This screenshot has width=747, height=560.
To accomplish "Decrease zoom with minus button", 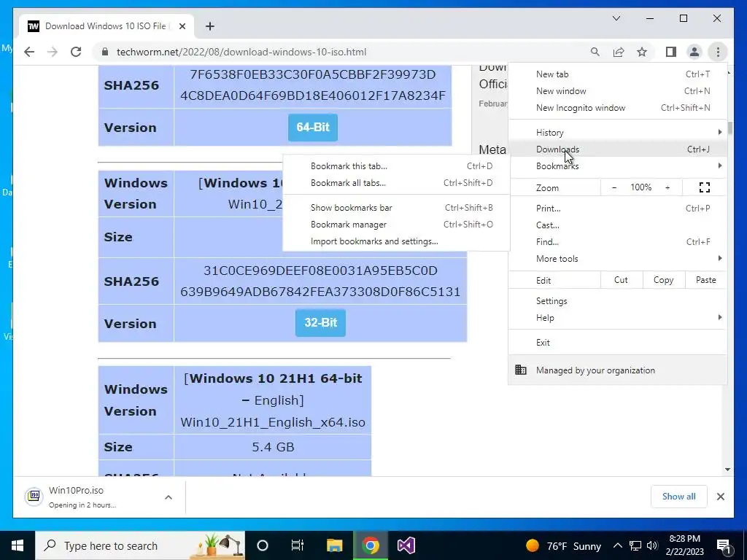I will [x=614, y=187].
